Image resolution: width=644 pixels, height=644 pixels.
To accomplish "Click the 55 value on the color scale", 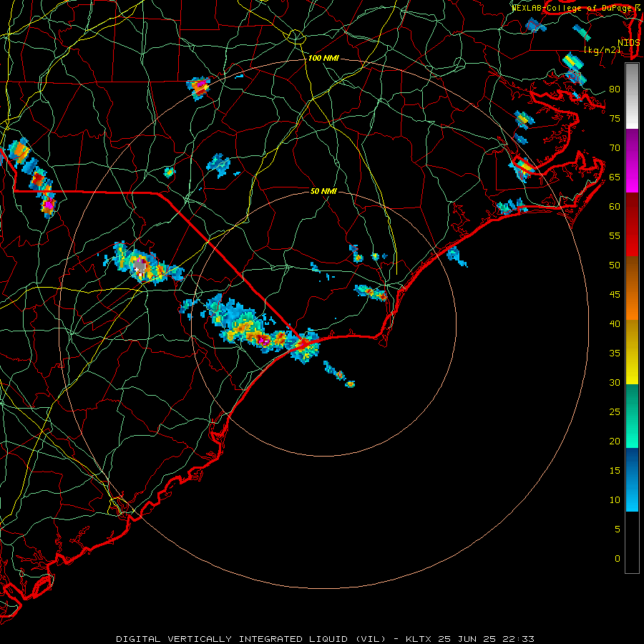I will 615,235.
